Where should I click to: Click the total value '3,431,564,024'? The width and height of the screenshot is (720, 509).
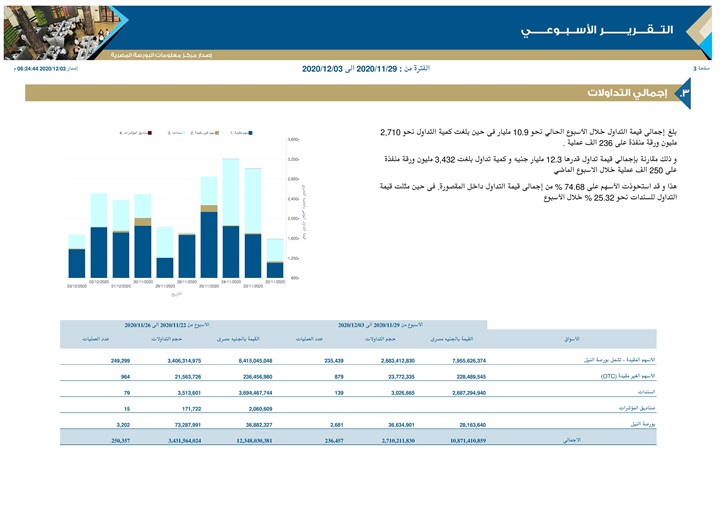(x=184, y=441)
